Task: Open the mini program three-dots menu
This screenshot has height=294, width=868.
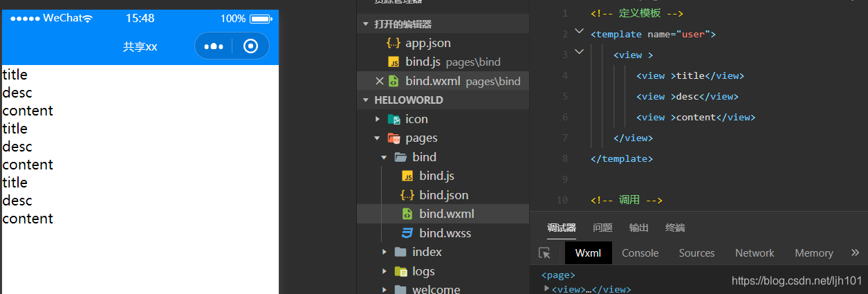Action: click(x=214, y=46)
